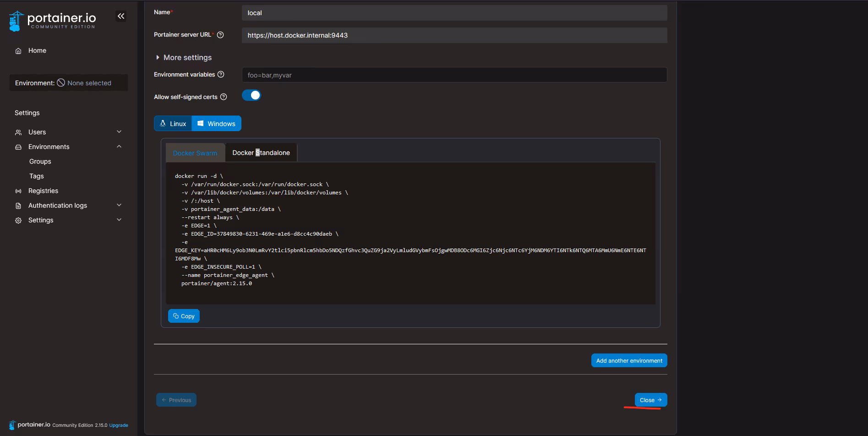Open help tooltip for Portainer server URL
This screenshot has width=868, height=436.
tap(220, 35)
